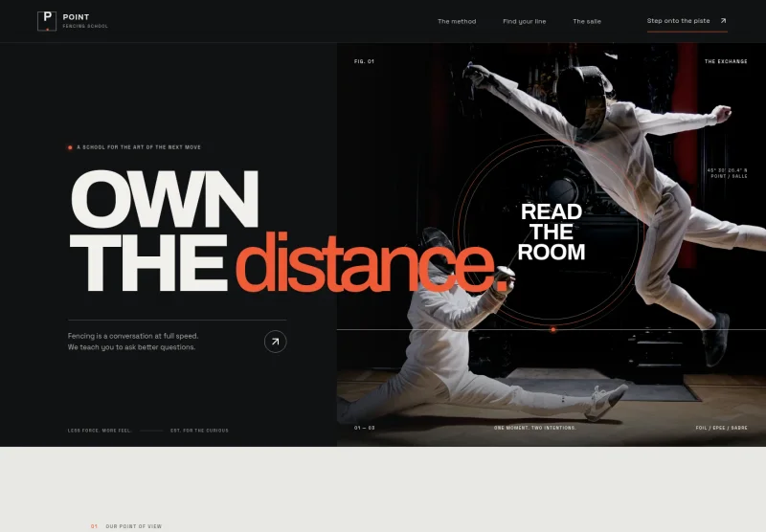Click 'We teach you to ask better questions.' text
This screenshot has width=766, height=532.
point(131,347)
